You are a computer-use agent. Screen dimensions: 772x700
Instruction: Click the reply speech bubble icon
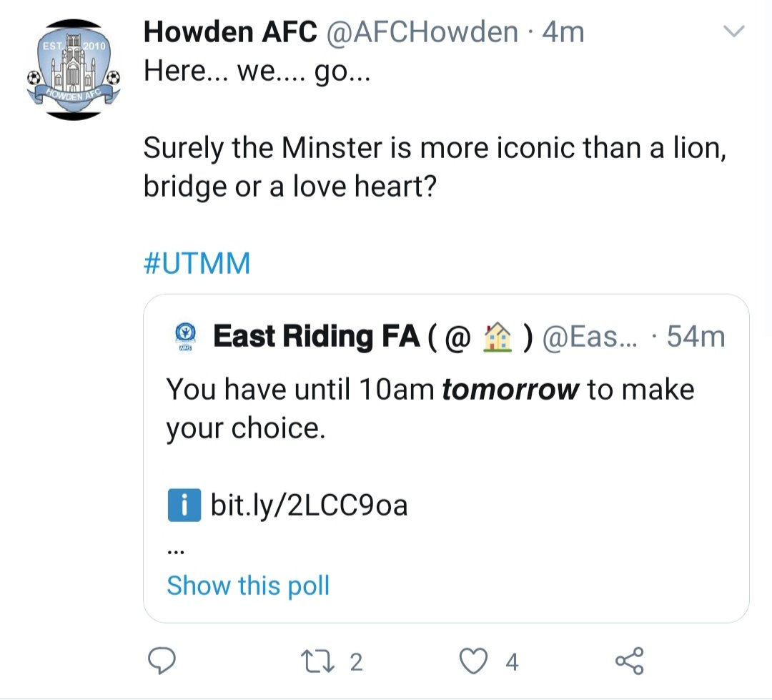(x=162, y=661)
